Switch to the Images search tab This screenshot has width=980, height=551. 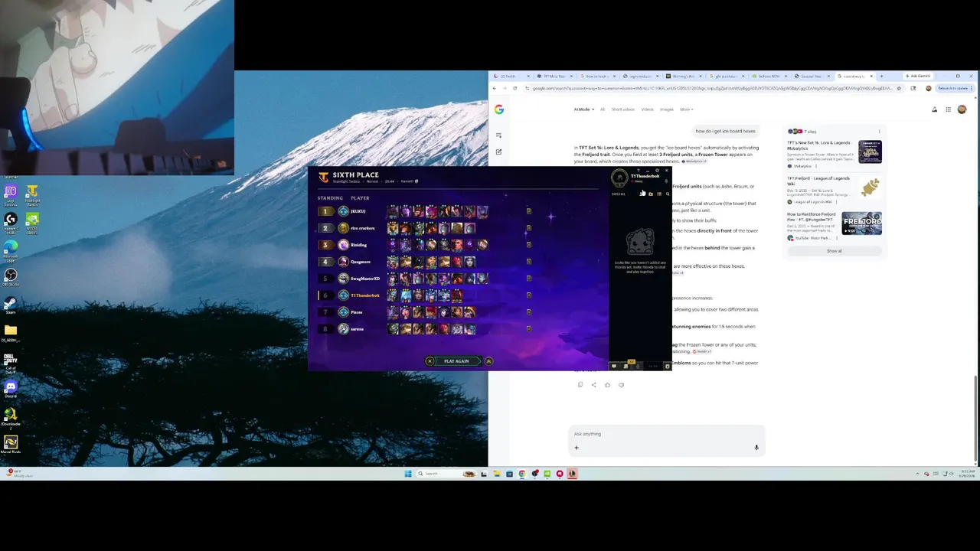click(667, 109)
